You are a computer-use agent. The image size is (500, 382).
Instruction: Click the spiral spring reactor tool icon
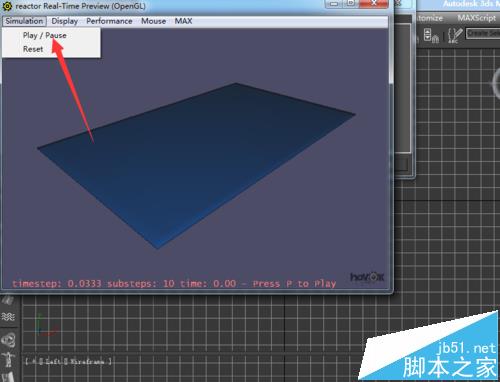[x=8, y=340]
